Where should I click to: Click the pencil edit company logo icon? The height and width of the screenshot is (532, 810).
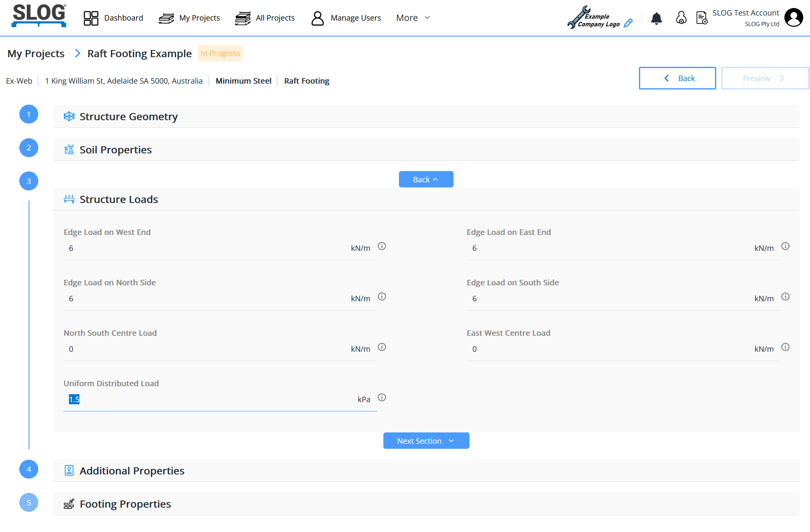pos(628,24)
